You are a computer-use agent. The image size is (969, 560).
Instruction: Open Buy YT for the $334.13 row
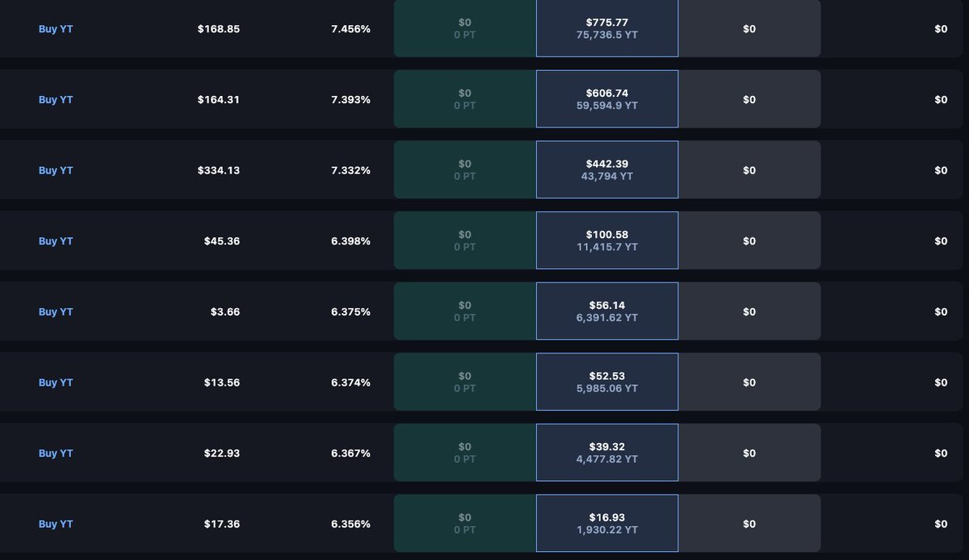click(56, 170)
